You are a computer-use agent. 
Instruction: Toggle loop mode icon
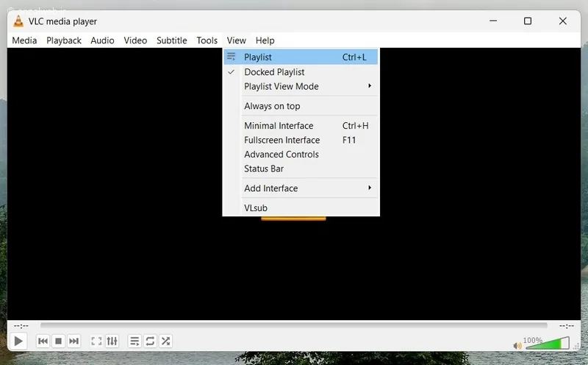tap(150, 341)
